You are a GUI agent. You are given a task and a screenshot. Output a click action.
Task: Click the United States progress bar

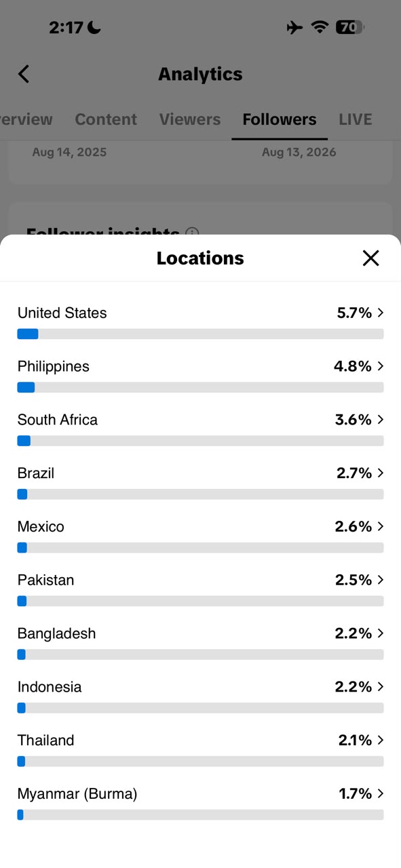200,334
